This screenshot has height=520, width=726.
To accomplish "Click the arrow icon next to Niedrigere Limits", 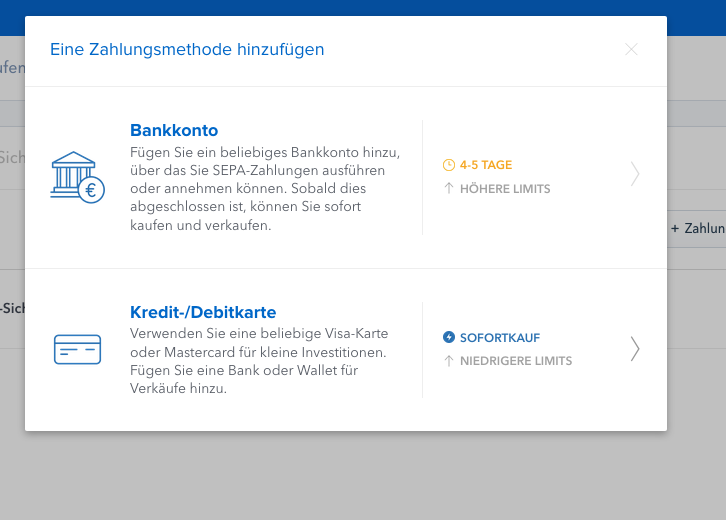I will tap(449, 361).
